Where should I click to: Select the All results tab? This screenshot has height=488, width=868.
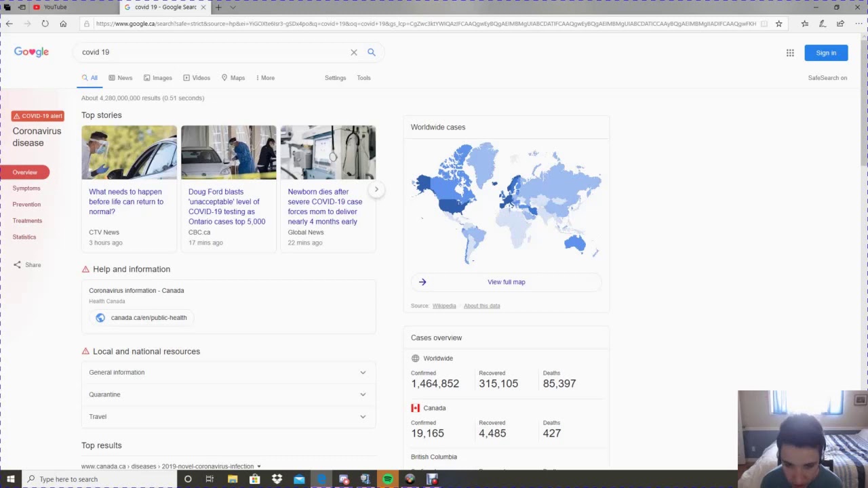[90, 78]
